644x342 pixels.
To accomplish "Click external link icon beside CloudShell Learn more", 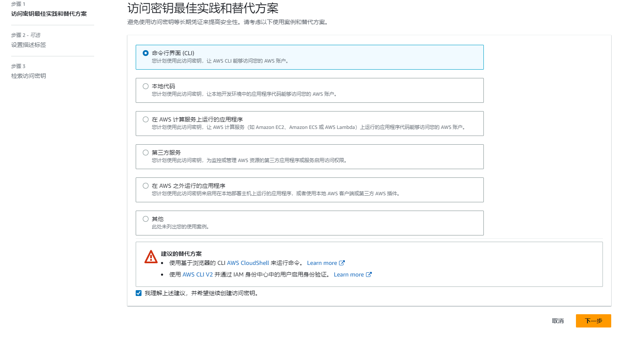I will click(342, 263).
